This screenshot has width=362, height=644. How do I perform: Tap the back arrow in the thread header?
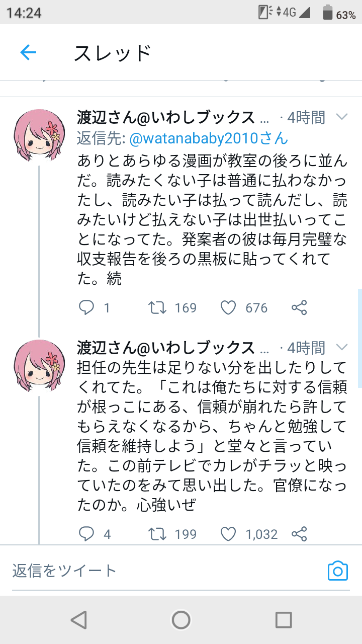coord(28,52)
